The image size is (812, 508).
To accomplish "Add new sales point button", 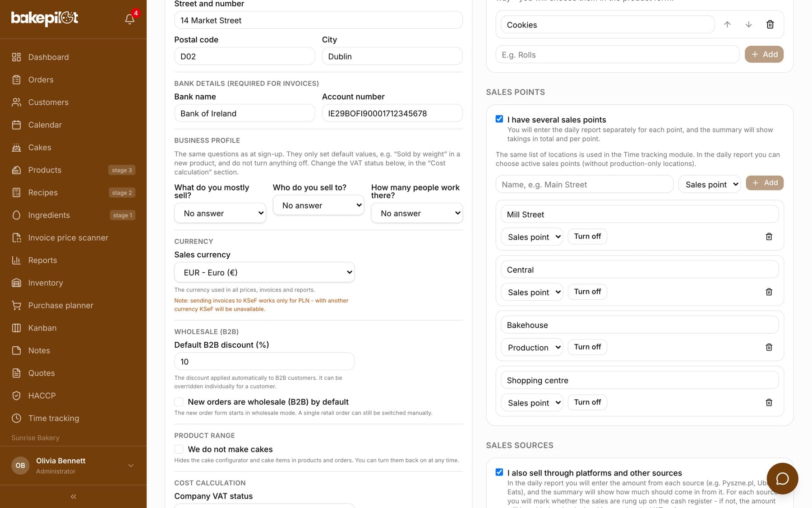I will 765,183.
